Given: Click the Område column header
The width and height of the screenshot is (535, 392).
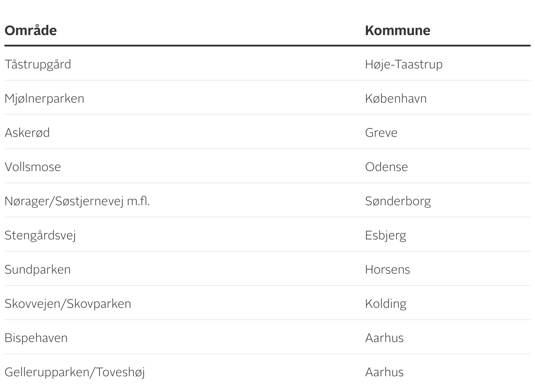Looking at the screenshot, I should (x=31, y=31).
